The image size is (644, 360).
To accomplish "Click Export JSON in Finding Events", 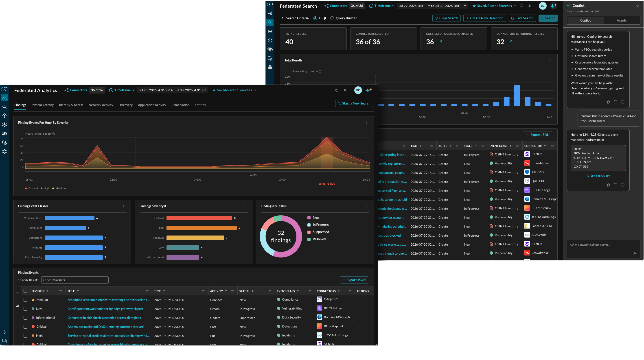I will pos(354,280).
